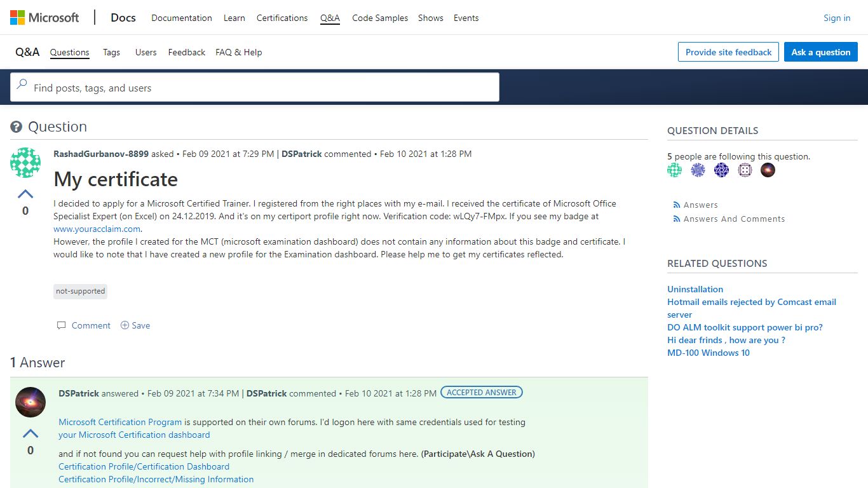
Task: Open the Learn menu item
Action: 234,18
